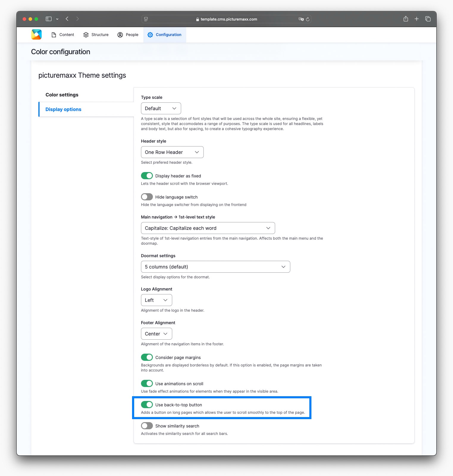Enable Hide language switch toggle

tap(147, 197)
